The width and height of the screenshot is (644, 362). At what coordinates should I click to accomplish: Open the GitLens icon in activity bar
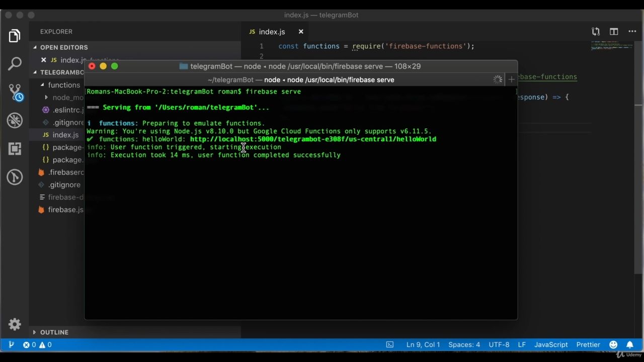click(15, 177)
